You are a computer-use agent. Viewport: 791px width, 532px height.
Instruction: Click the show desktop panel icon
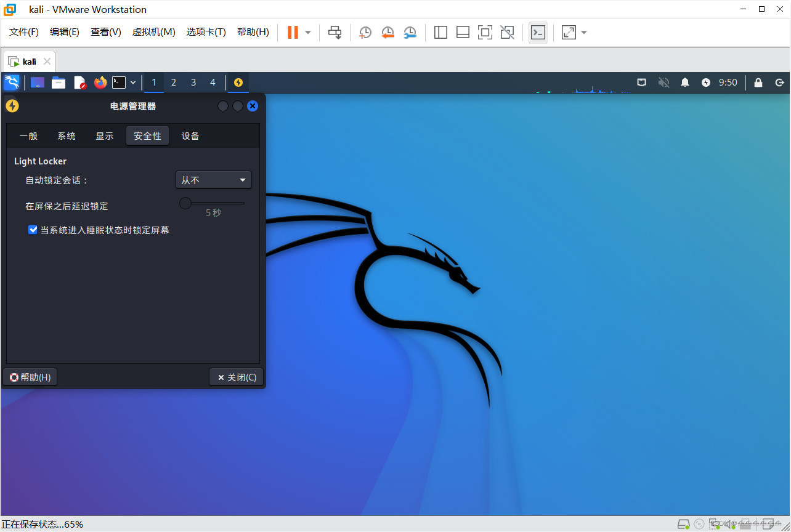point(38,83)
